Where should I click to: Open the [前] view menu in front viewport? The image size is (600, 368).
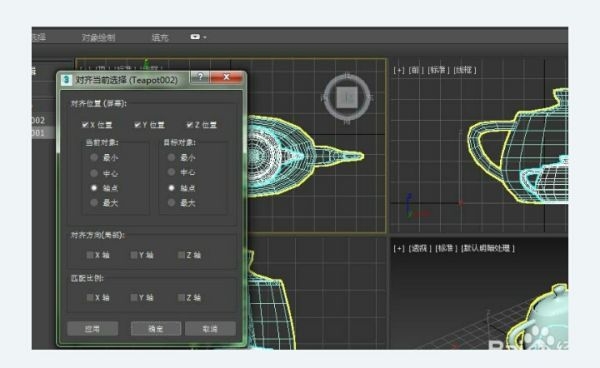pyautogui.click(x=416, y=70)
